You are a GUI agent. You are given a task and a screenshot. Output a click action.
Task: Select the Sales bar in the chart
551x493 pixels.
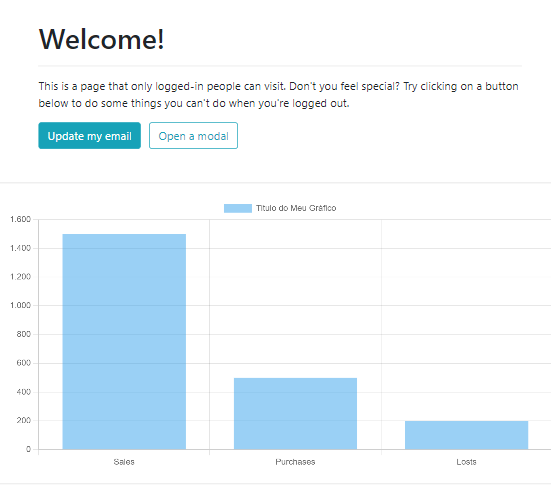point(124,342)
